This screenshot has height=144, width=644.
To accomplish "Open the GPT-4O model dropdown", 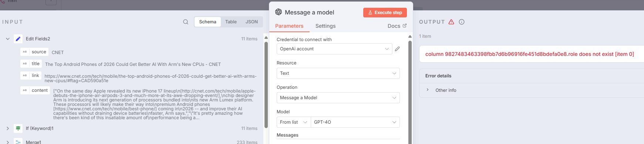I will (355, 122).
